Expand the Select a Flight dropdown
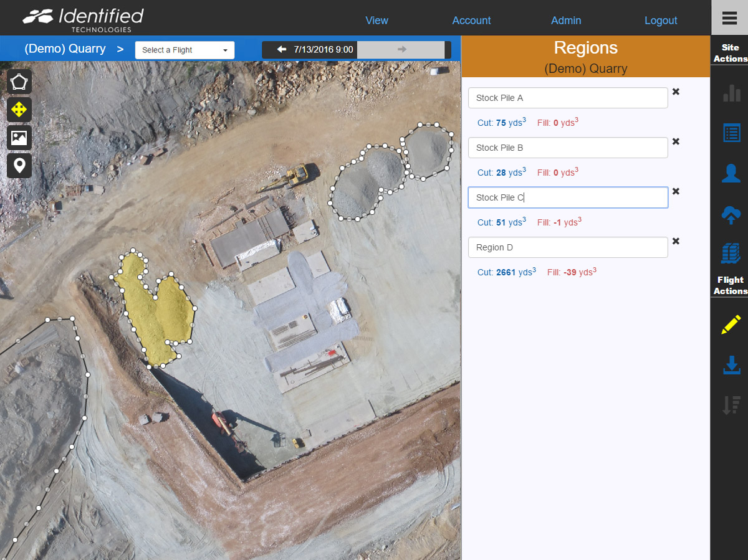The height and width of the screenshot is (560, 748). tap(185, 50)
